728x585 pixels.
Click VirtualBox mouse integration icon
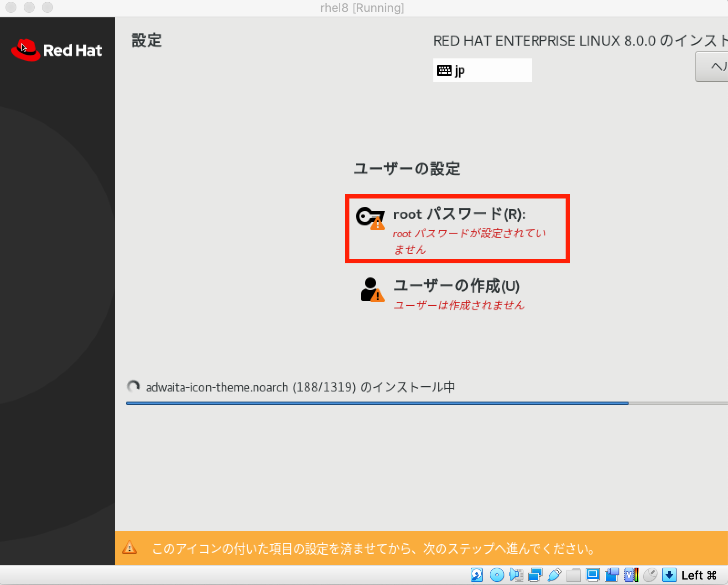point(650,575)
